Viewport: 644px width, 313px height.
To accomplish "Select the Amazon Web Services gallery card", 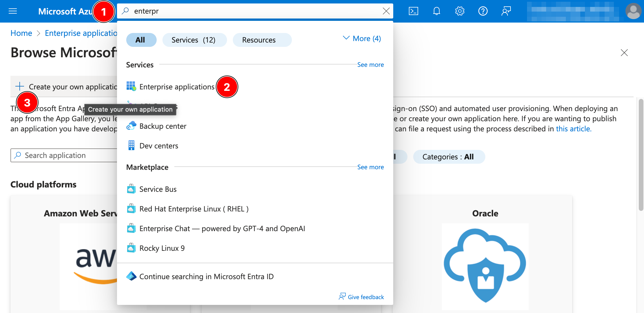I will pos(64,255).
